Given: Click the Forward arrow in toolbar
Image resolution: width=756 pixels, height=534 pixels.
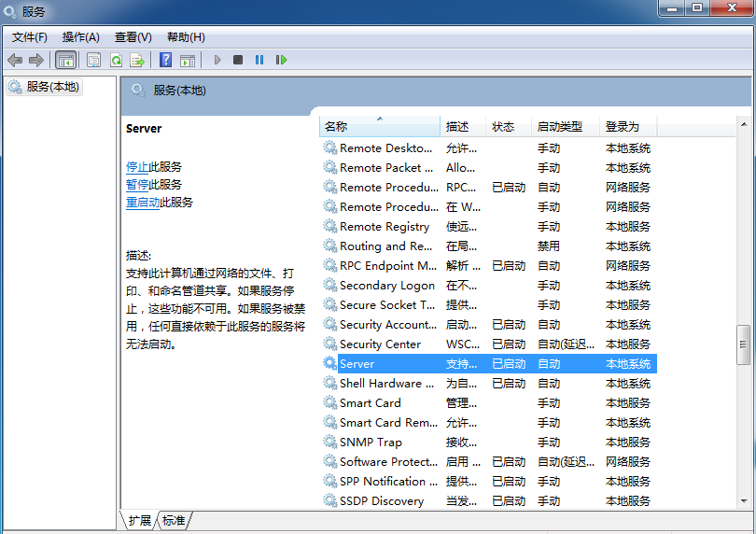Looking at the screenshot, I should 36,61.
